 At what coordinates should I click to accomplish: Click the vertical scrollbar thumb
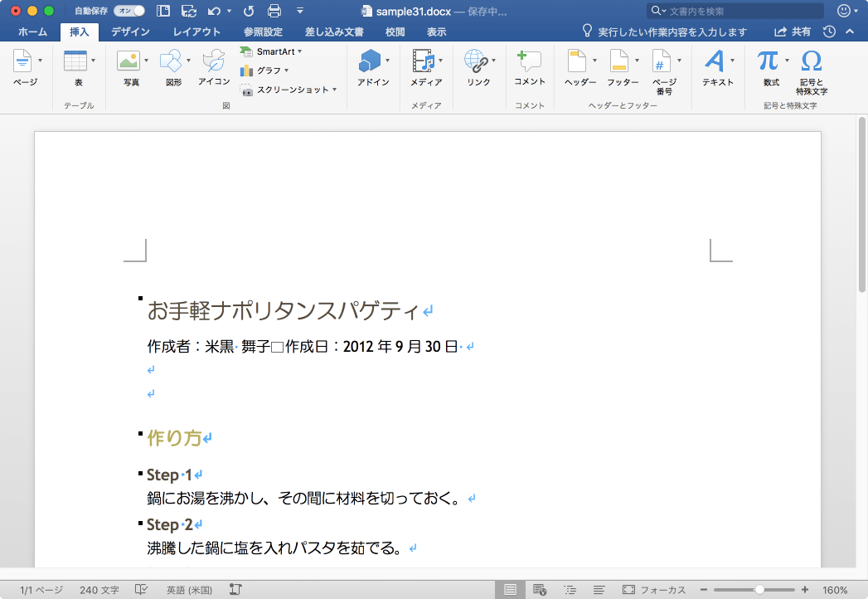pyautogui.click(x=861, y=205)
